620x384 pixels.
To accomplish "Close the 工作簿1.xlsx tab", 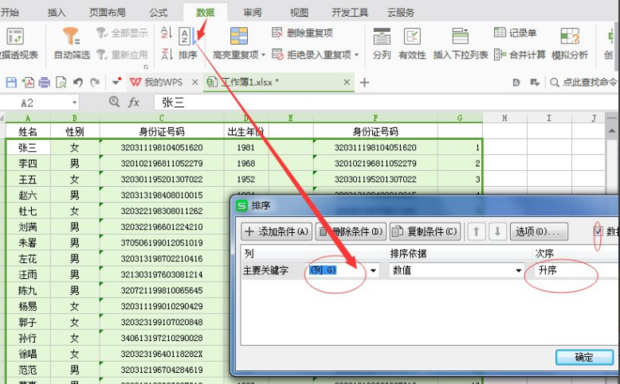I will click(x=346, y=82).
